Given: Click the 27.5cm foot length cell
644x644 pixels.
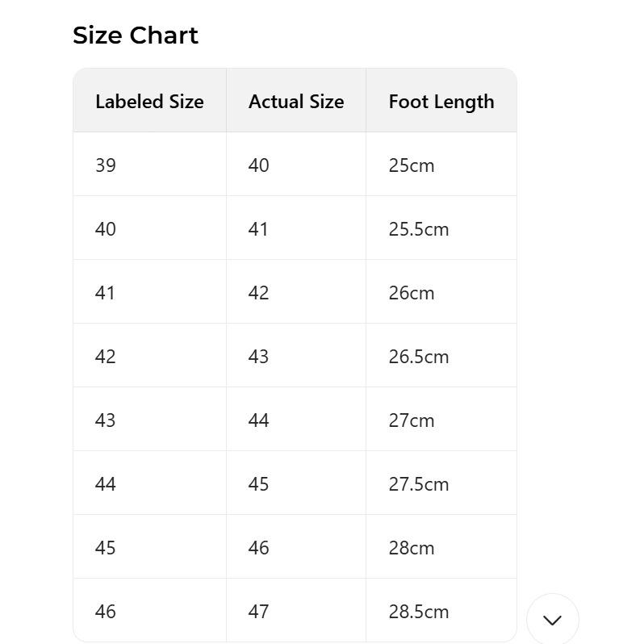Looking at the screenshot, I should coord(419,484).
